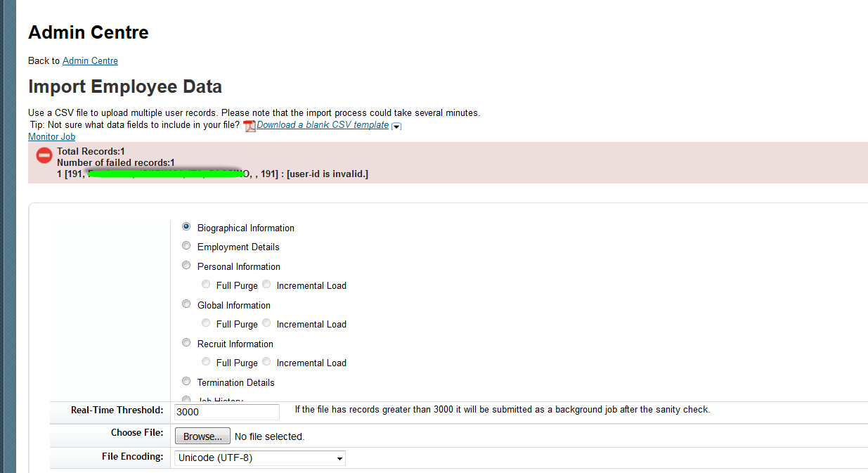The height and width of the screenshot is (473, 868).
Task: Open the Monitor Job link
Action: (x=51, y=136)
